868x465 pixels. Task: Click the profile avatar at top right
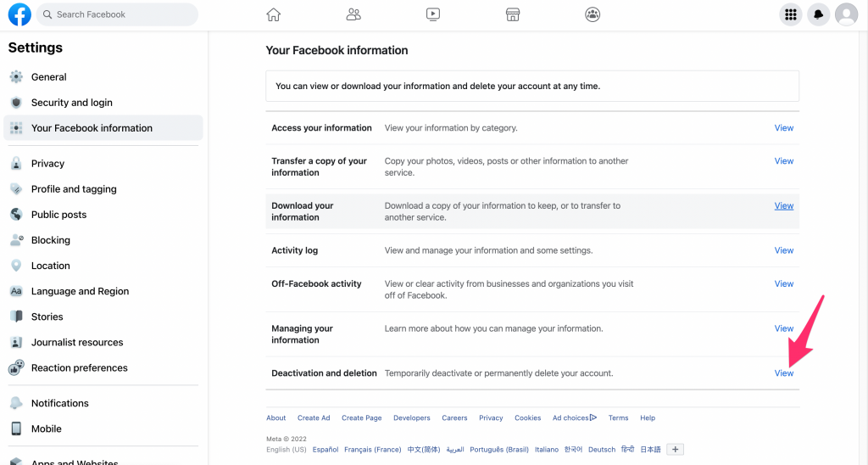846,14
